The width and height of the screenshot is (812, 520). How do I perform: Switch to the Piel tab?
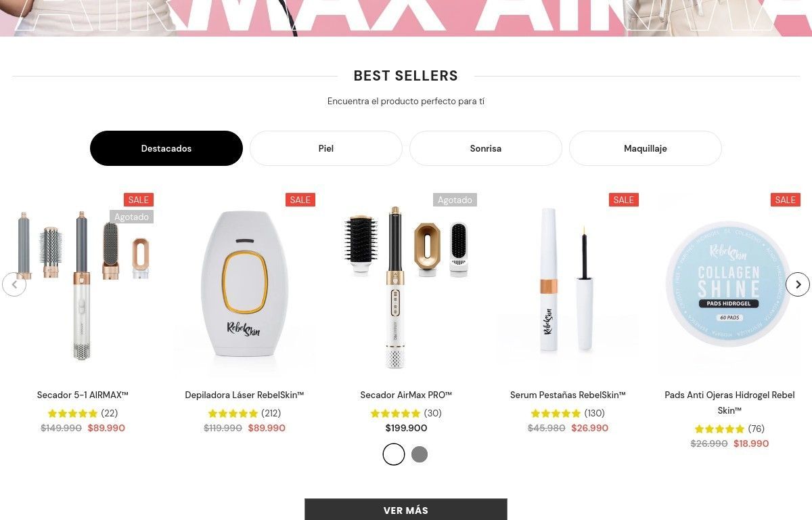pyautogui.click(x=326, y=148)
